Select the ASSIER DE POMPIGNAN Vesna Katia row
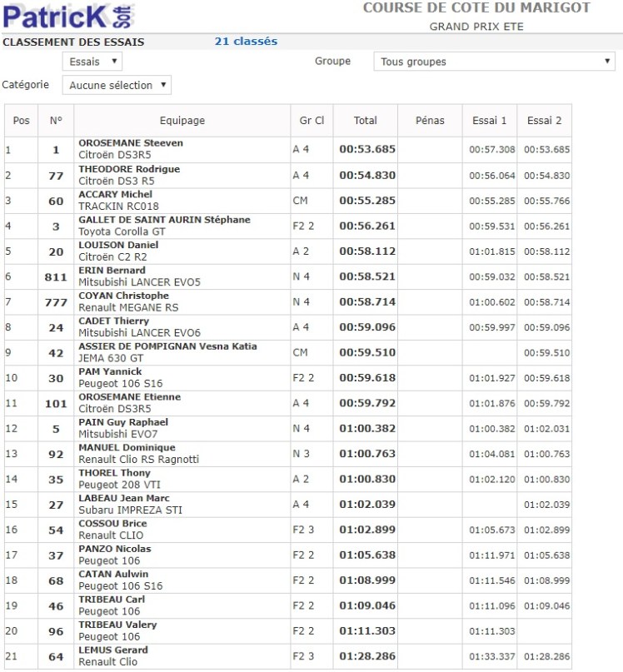The height and width of the screenshot is (672, 623). (167, 346)
